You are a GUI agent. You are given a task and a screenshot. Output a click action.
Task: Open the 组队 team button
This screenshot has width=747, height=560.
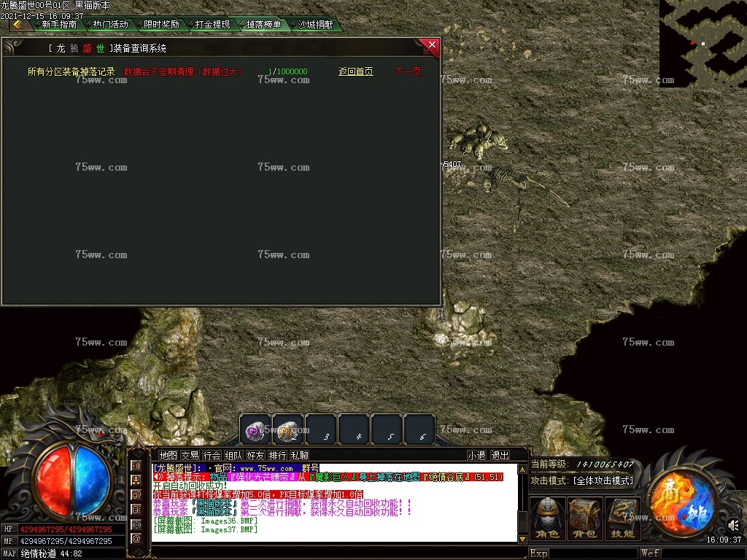233,456
